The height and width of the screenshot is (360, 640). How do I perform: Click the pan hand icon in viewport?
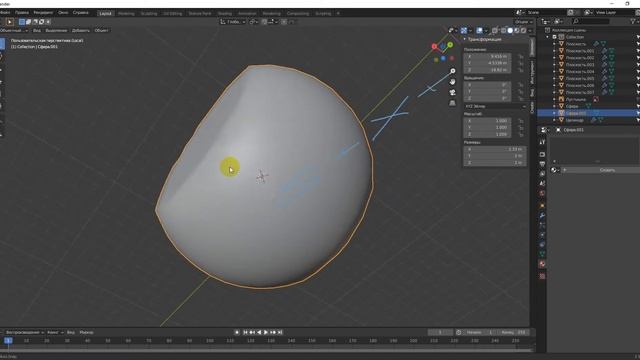click(x=453, y=82)
